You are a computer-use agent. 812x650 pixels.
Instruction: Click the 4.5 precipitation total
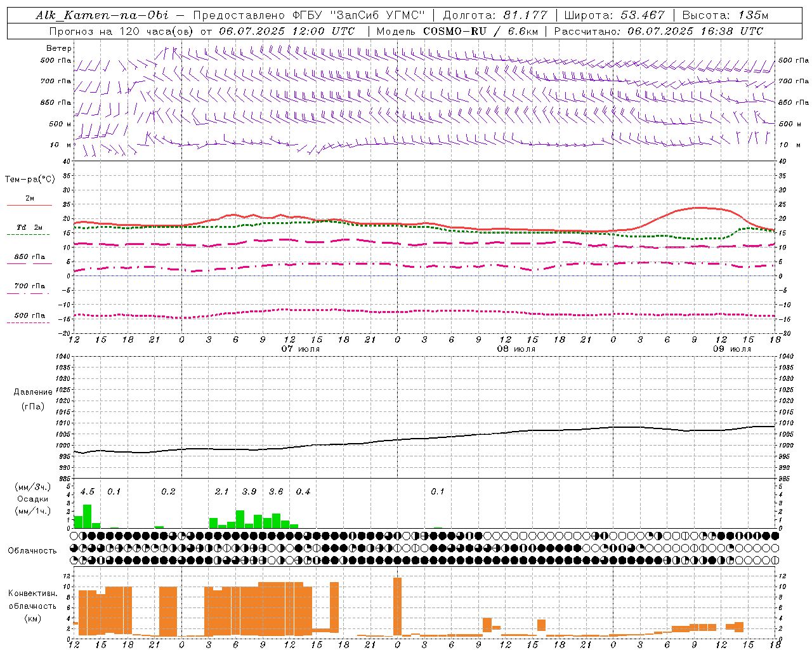(88, 492)
